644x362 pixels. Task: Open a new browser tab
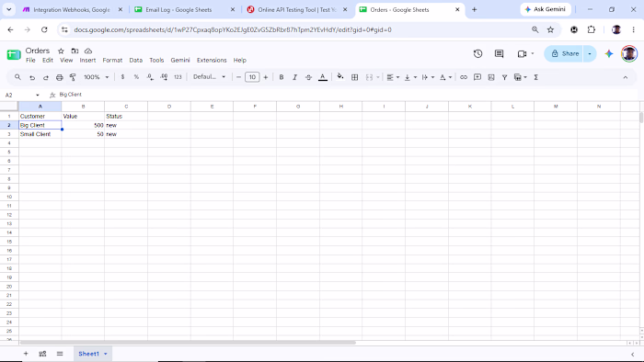[x=475, y=9]
